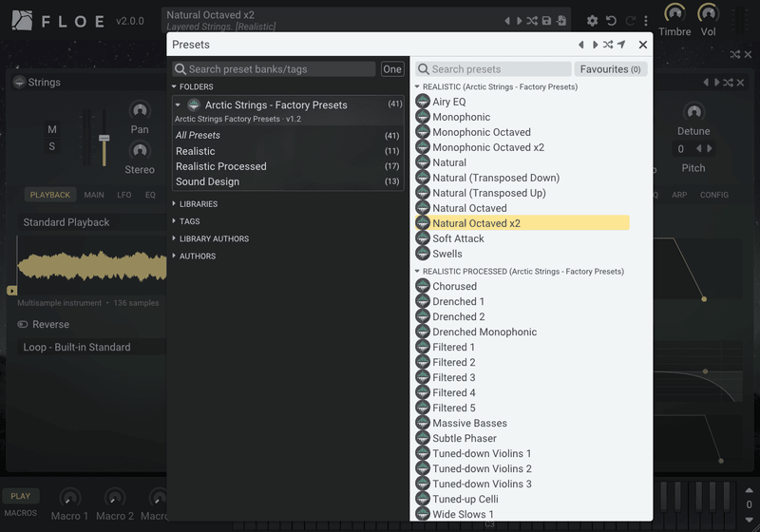Mute the Strings layer with M button
The width and height of the screenshot is (760, 532).
pos(52,129)
